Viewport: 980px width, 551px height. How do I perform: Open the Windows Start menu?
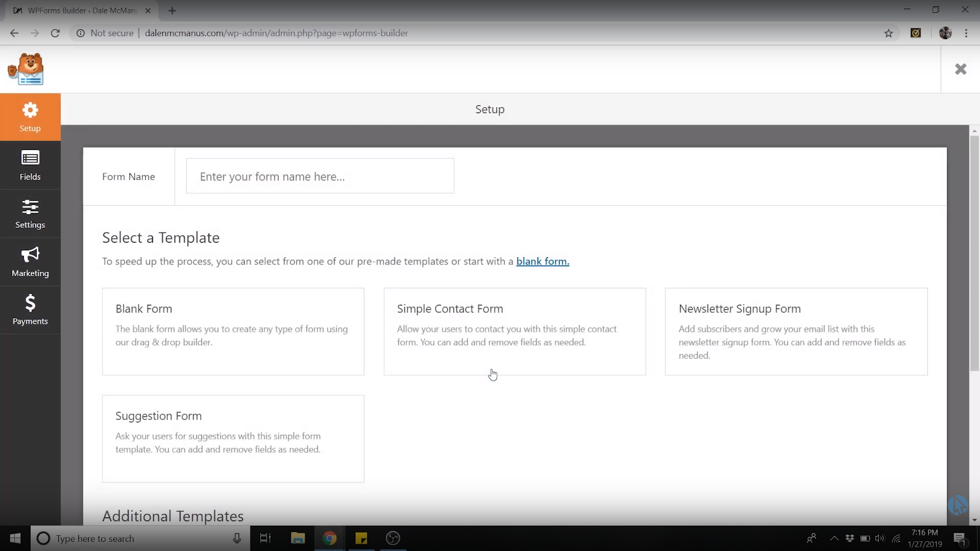tap(15, 538)
